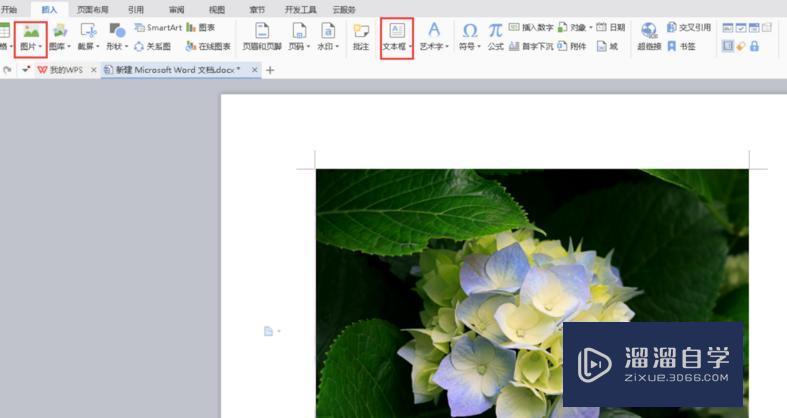Select the hydrangea picture in the document
Viewport: 787px width, 418px height.
point(532,294)
